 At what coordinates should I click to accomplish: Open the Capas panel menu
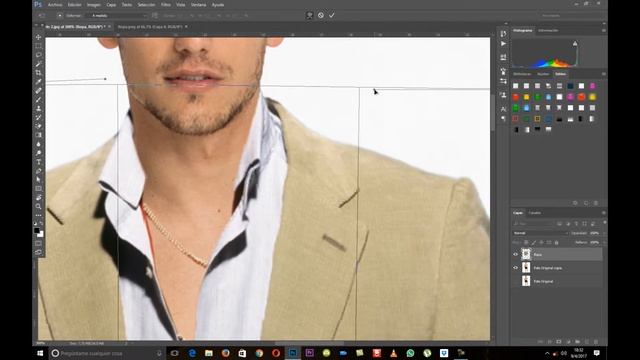pyautogui.click(x=604, y=213)
